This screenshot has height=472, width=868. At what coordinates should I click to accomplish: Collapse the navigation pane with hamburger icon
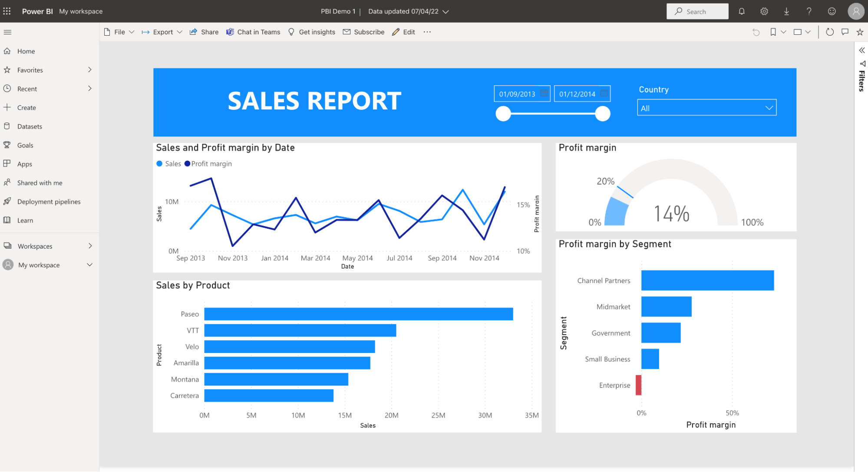pos(7,32)
